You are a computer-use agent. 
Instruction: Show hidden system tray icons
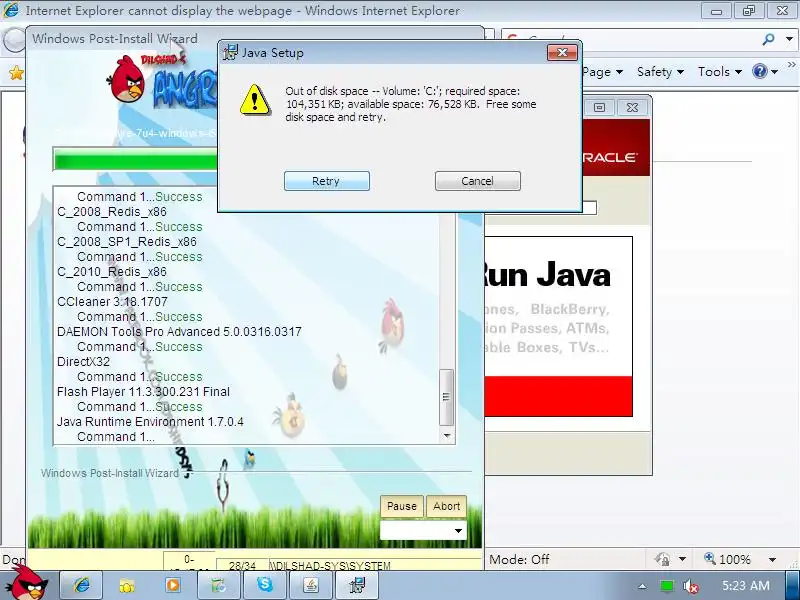pyautogui.click(x=642, y=586)
